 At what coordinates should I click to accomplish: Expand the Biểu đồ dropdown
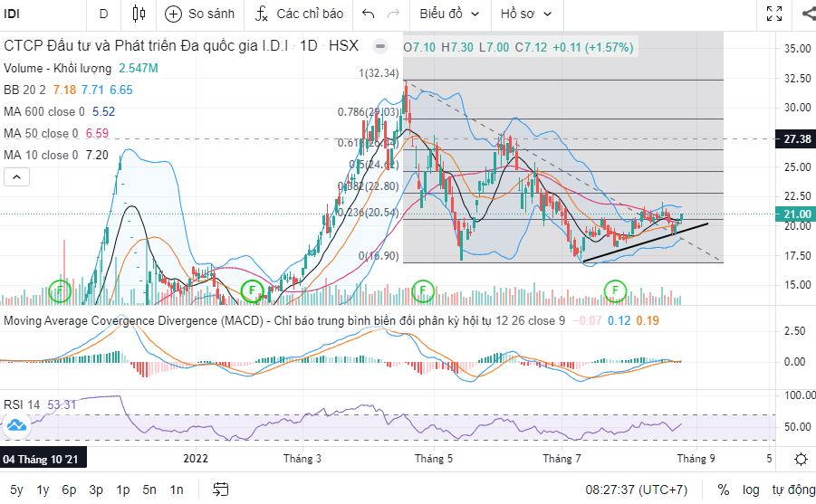tap(449, 14)
